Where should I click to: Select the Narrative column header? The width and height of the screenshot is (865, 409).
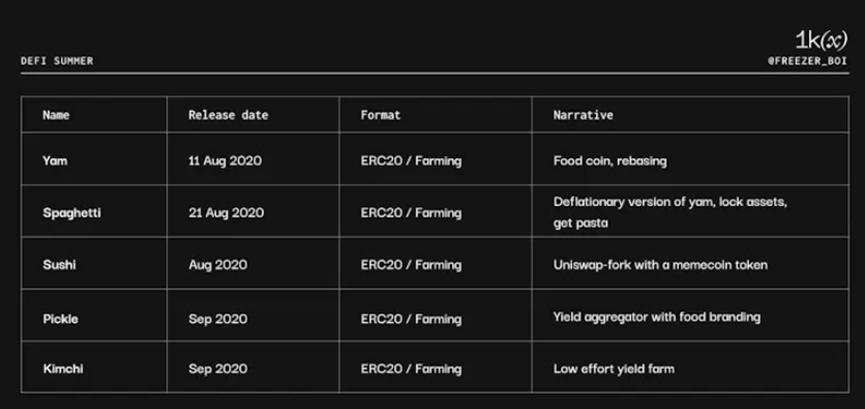[583, 115]
